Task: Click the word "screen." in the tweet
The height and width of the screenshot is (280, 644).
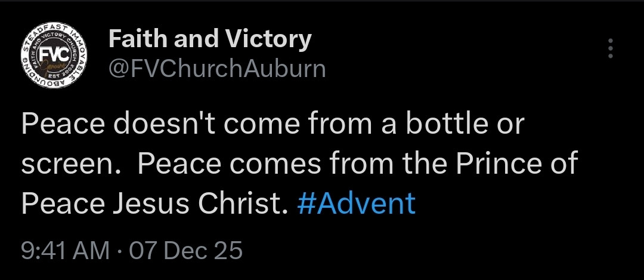Action: [x=70, y=164]
